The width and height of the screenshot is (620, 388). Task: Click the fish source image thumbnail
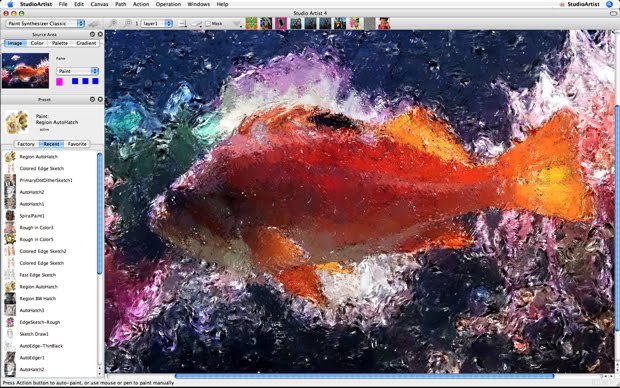pyautogui.click(x=25, y=70)
